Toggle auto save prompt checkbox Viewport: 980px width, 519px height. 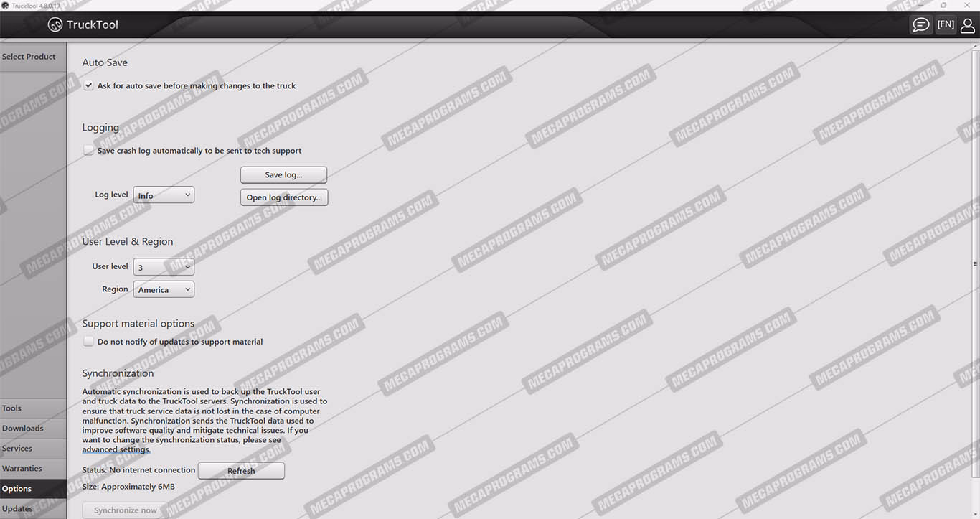click(x=88, y=85)
